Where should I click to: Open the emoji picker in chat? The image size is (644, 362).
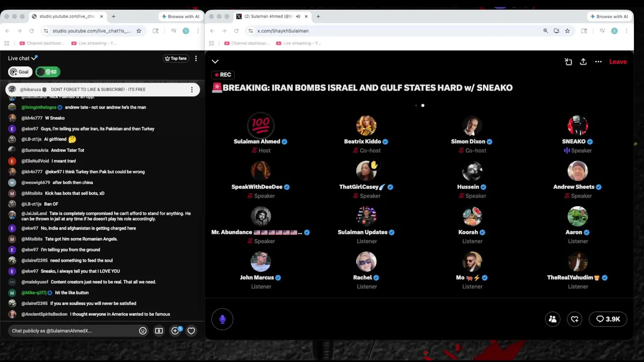143,331
